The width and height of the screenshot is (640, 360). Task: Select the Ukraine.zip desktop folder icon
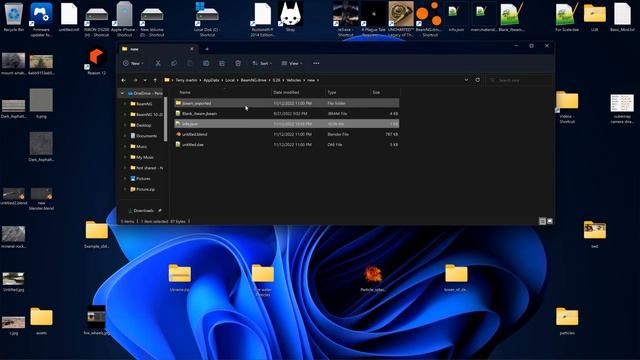coord(180,278)
